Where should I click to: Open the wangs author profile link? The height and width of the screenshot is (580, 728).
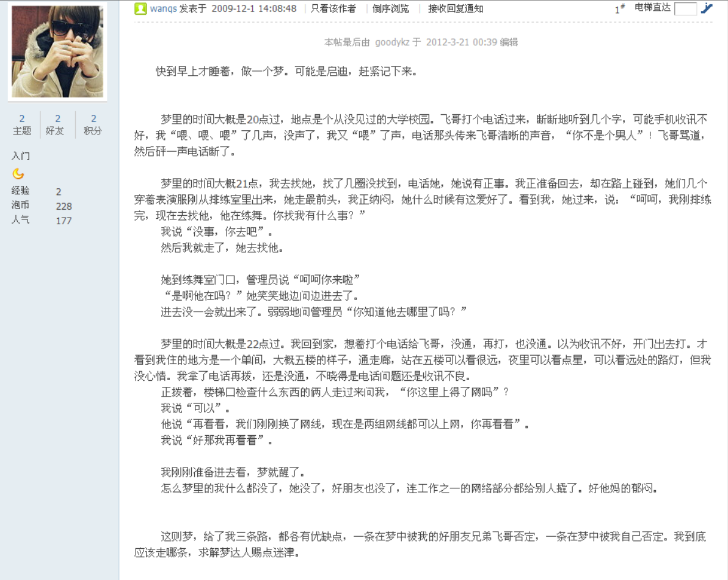pos(164,9)
